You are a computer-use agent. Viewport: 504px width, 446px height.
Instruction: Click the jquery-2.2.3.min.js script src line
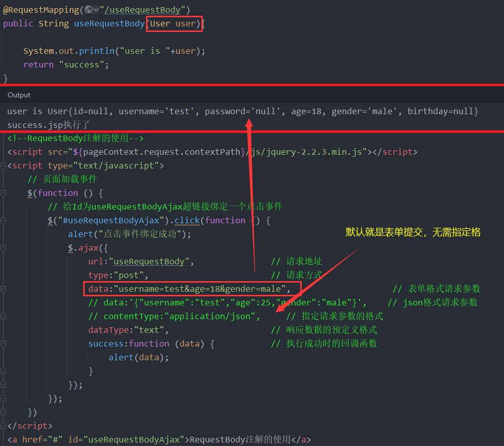pyautogui.click(x=212, y=152)
